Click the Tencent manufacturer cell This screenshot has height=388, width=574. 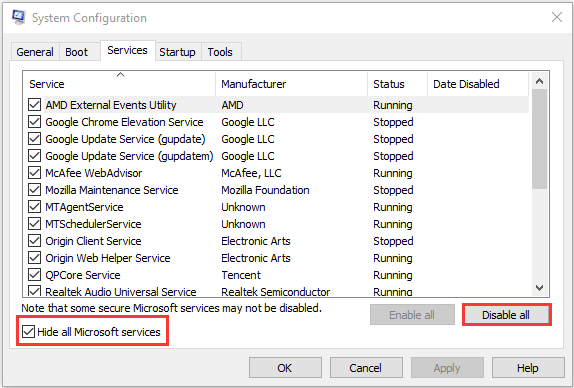tap(241, 275)
